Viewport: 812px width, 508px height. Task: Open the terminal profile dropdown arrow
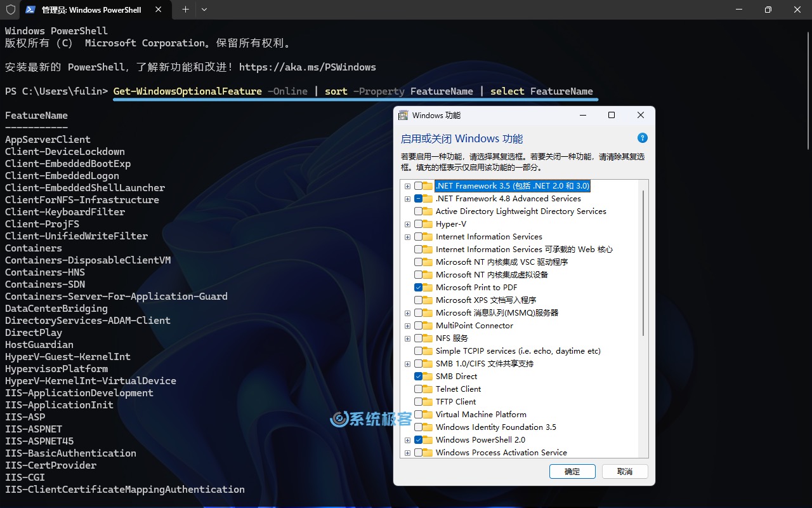[204, 10]
